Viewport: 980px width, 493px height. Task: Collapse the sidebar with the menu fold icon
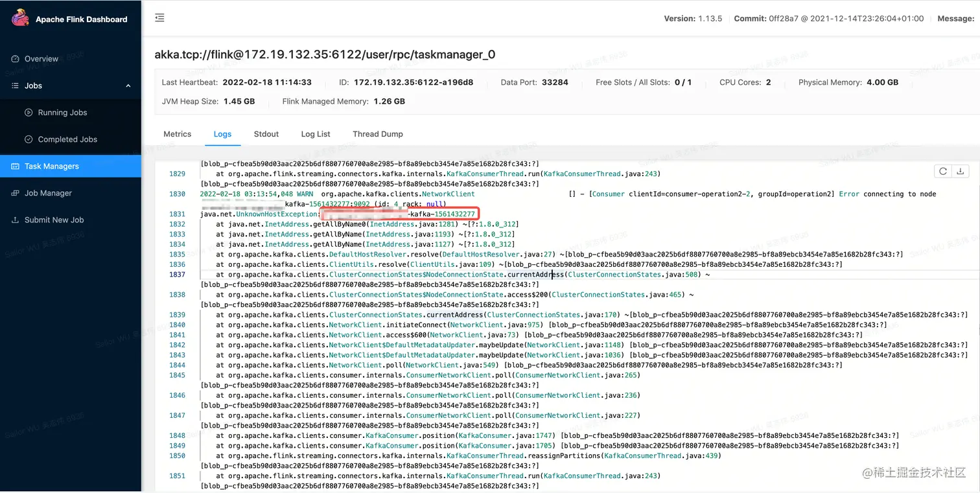[x=159, y=18]
